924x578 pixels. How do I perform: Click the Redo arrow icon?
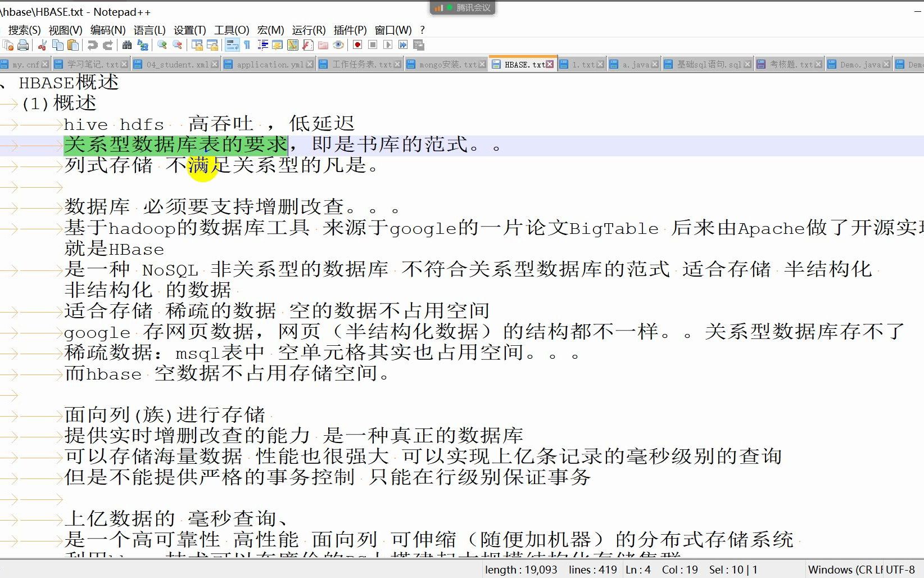tap(107, 45)
